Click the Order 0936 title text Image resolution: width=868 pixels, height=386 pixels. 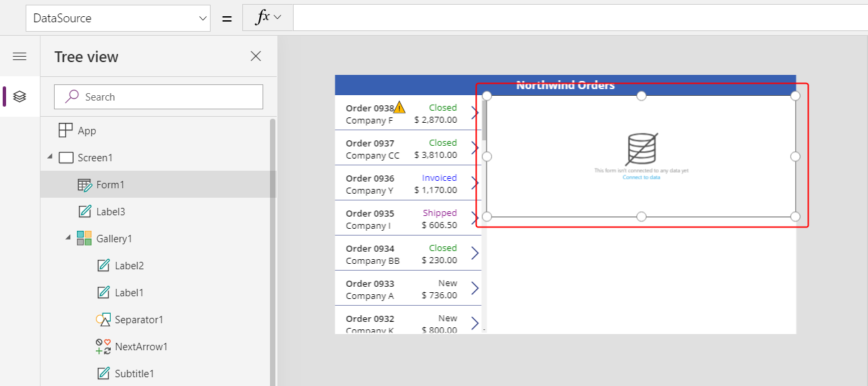click(370, 178)
